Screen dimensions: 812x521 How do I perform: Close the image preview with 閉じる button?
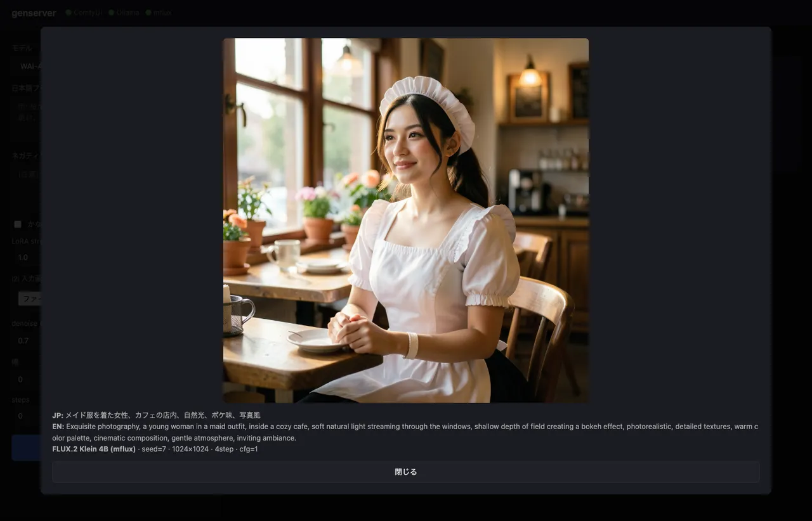point(405,472)
